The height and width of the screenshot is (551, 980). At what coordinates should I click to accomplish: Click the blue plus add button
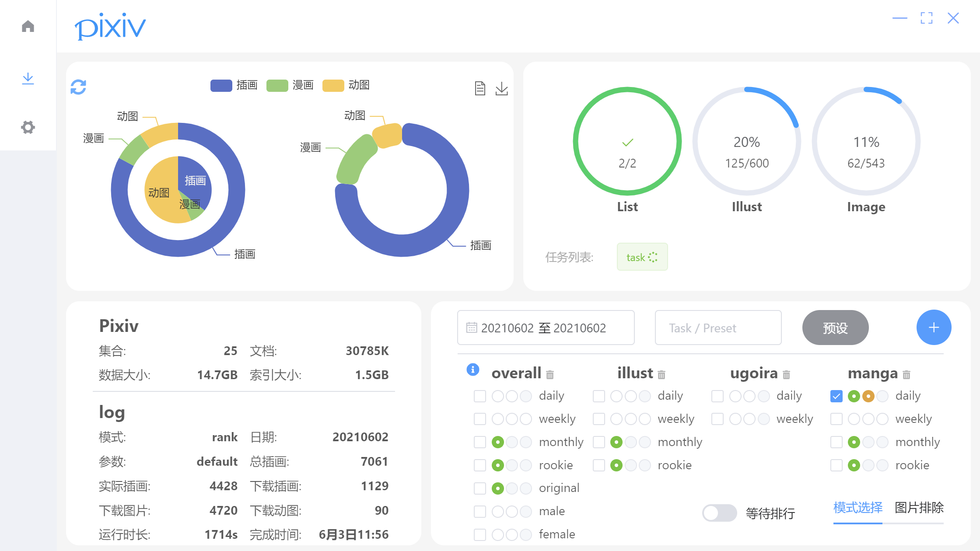point(934,328)
